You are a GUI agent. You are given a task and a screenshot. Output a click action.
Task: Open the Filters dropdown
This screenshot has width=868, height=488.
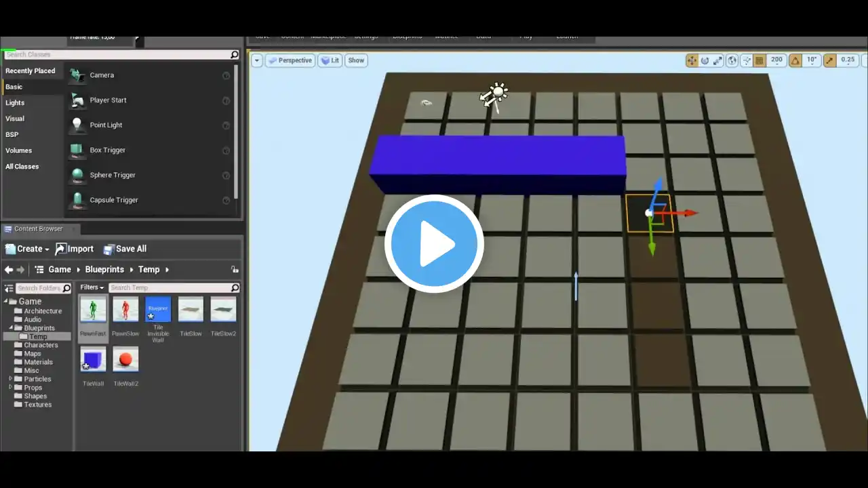pos(92,287)
